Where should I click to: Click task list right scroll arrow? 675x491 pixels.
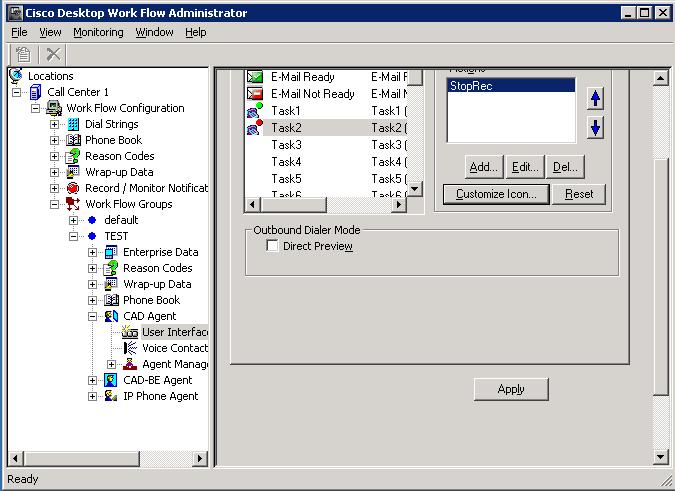399,205
